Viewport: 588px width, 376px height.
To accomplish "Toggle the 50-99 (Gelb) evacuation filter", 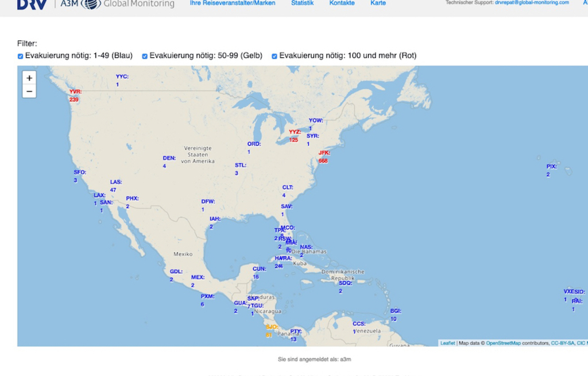I will (144, 56).
